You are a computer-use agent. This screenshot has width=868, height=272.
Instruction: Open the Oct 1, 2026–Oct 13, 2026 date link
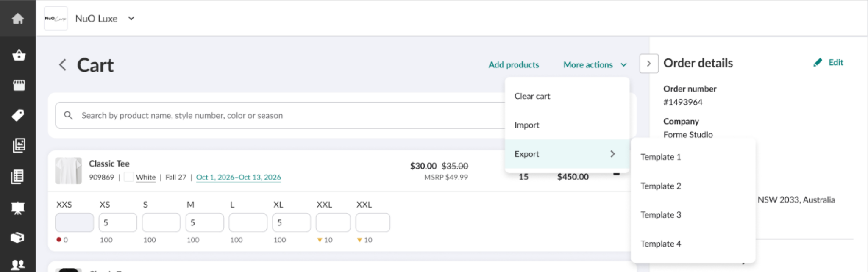click(x=238, y=177)
